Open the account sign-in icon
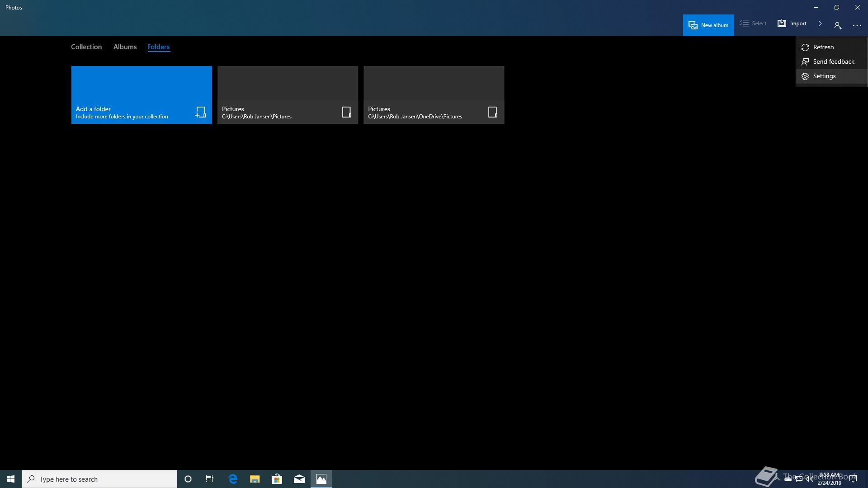This screenshot has height=488, width=868. (x=838, y=26)
